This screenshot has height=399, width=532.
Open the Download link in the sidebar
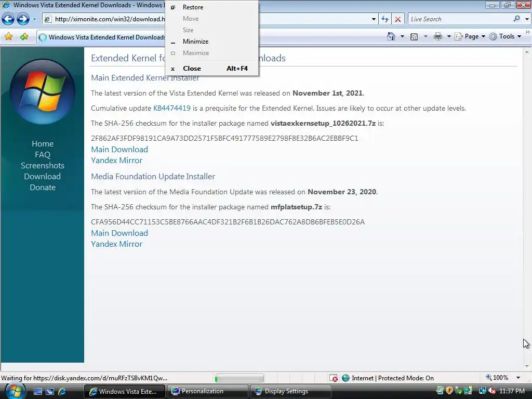(x=43, y=177)
